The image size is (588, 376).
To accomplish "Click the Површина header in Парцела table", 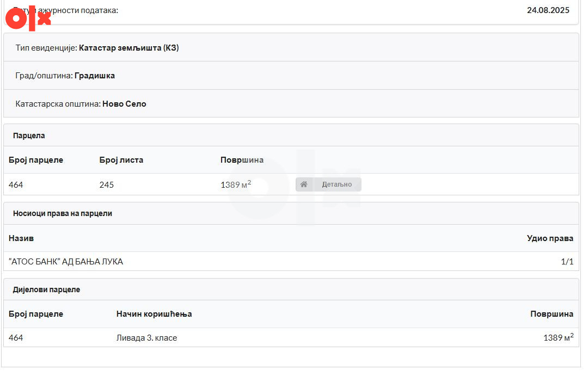I will tap(242, 160).
